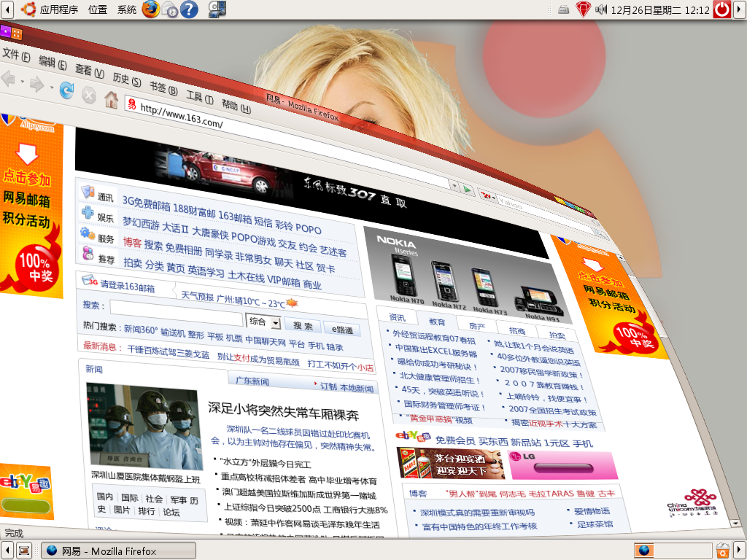Click the clock showing 12月26日星期二 12:12
This screenshot has width=747, height=560.
pos(660,9)
